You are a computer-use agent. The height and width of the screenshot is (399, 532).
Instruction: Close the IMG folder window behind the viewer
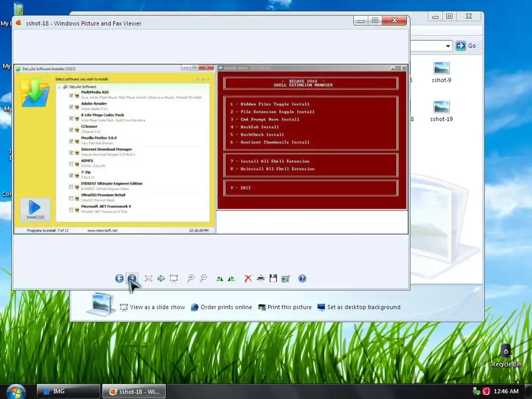(469, 16)
